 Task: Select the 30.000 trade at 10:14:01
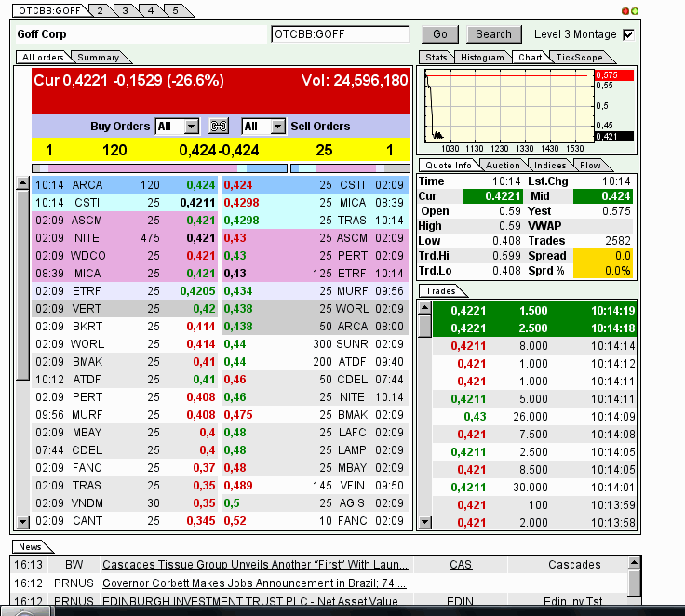pos(534,487)
